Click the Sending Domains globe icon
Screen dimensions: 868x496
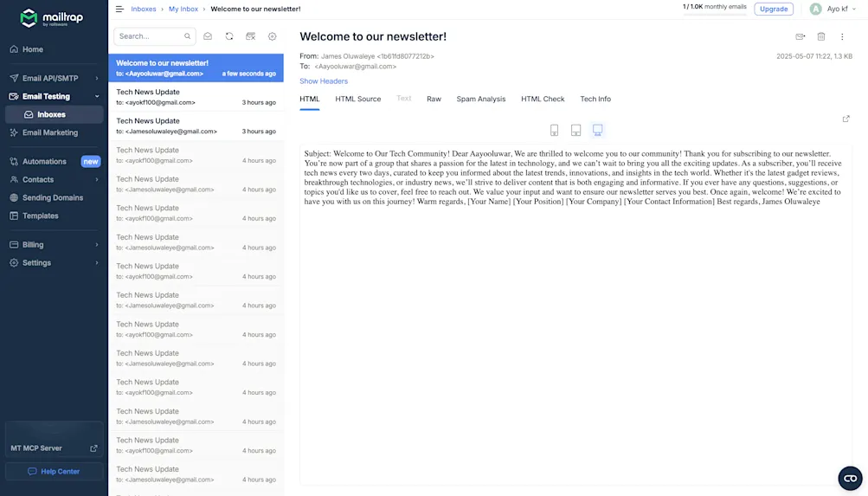tap(14, 197)
